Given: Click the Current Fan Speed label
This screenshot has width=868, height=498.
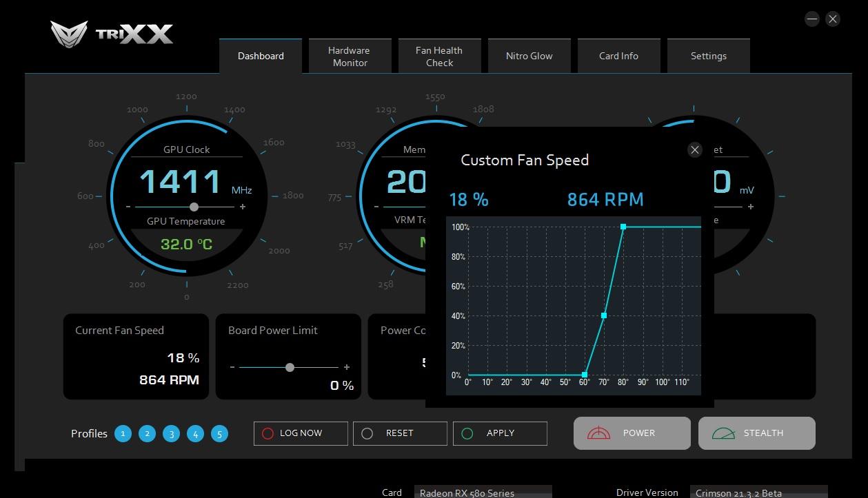Looking at the screenshot, I should 119,331.
